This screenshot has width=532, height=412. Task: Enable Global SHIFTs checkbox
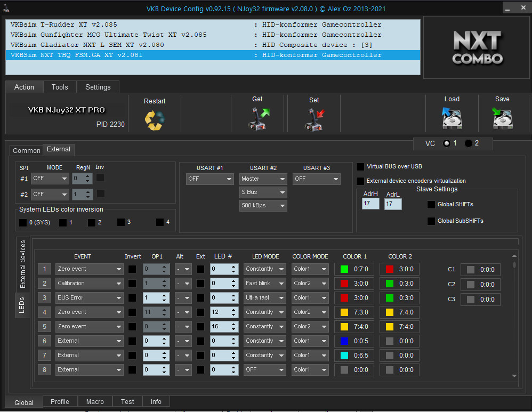pyautogui.click(x=431, y=204)
